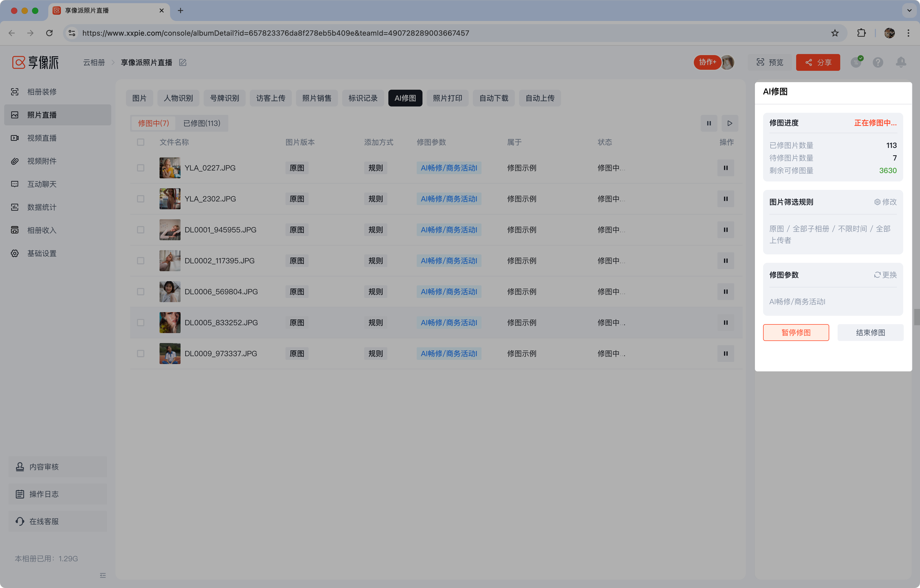Click the red 分享 button
The image size is (920, 588).
coord(818,62)
